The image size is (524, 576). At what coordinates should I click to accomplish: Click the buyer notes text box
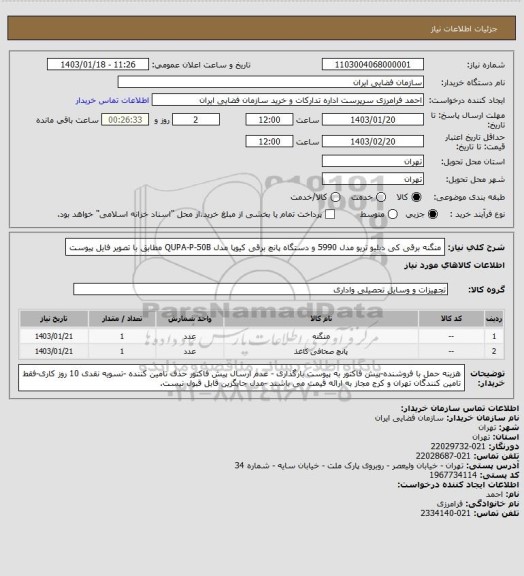click(241, 378)
